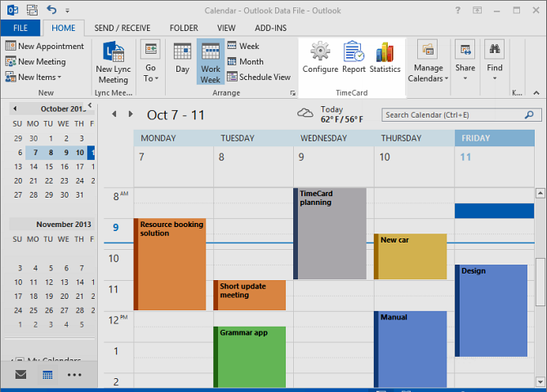Switch to Week view

click(x=243, y=46)
